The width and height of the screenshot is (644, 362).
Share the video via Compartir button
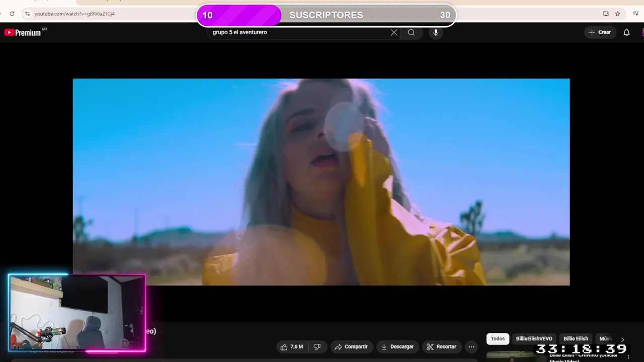(x=351, y=347)
